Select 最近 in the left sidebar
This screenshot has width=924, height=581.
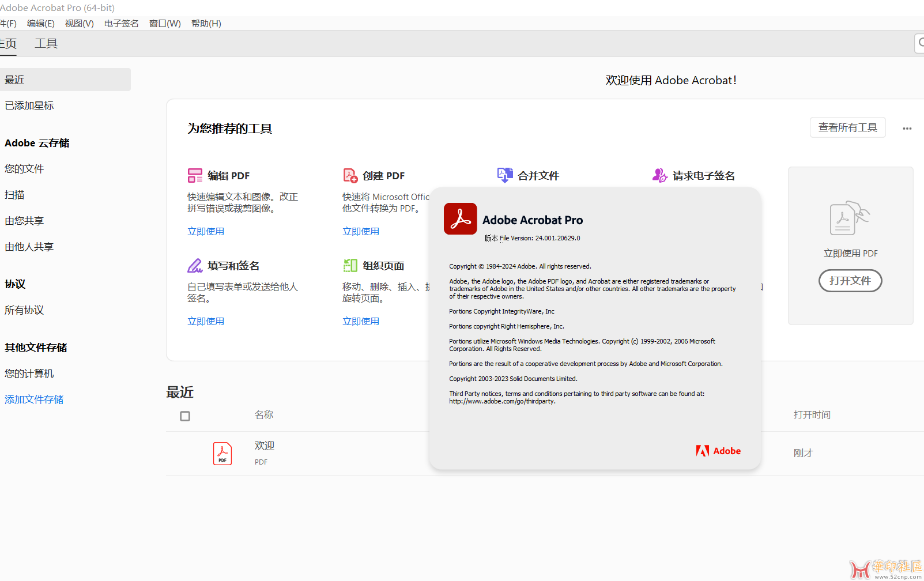[x=65, y=80]
